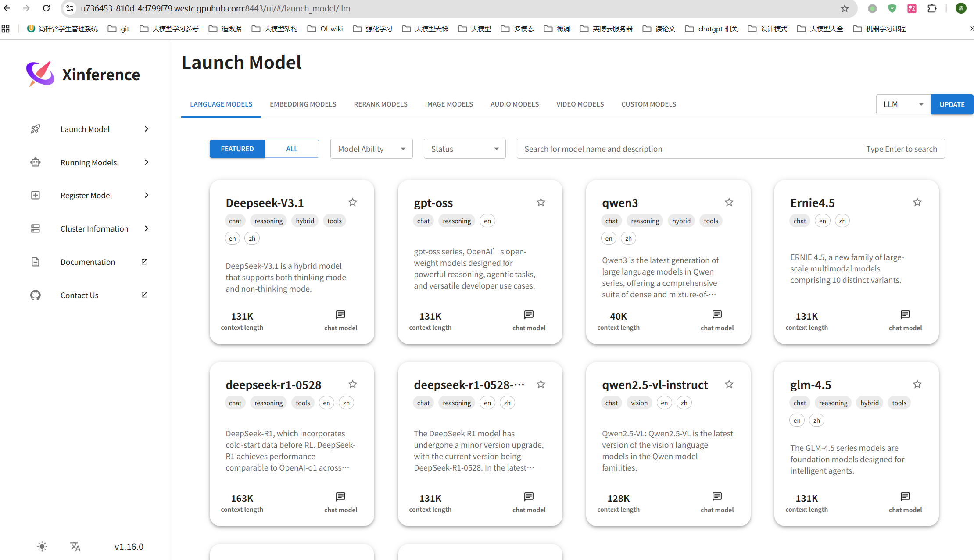Expand Cluster Information sidebar chevron
The image size is (974, 560).
[x=147, y=228]
